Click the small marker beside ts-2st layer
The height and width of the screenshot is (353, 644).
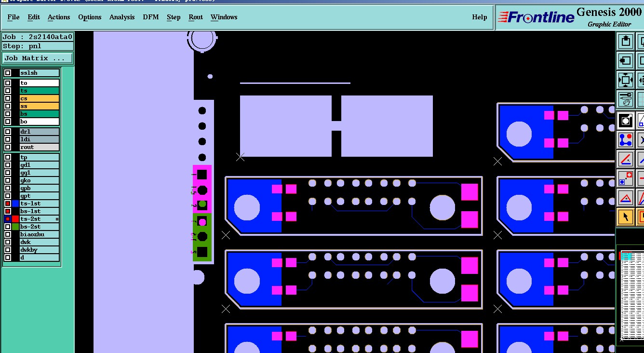coord(57,219)
